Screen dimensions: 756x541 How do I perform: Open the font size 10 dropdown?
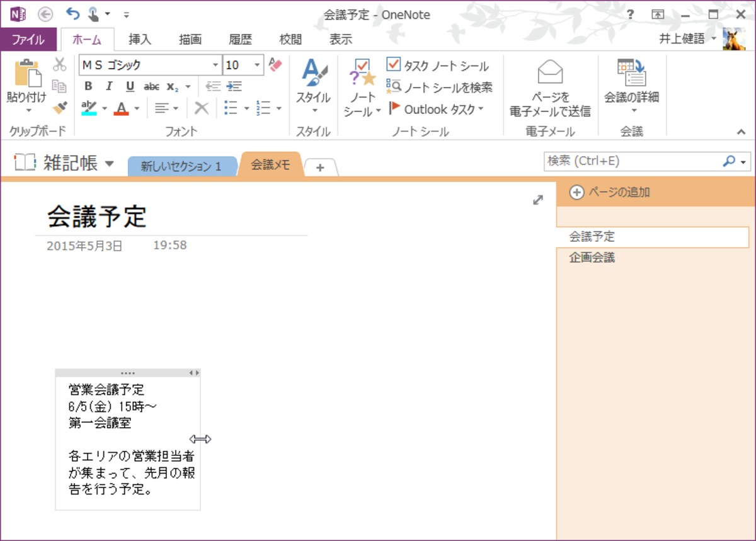(257, 65)
